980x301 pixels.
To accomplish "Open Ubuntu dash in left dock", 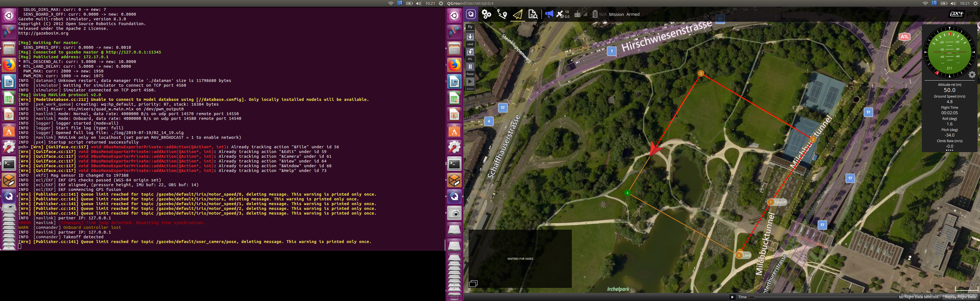I will point(9,15).
